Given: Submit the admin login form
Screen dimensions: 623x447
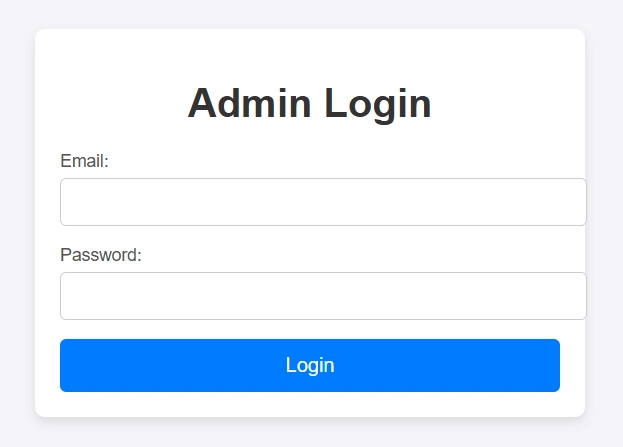Looking at the screenshot, I should coord(310,365).
